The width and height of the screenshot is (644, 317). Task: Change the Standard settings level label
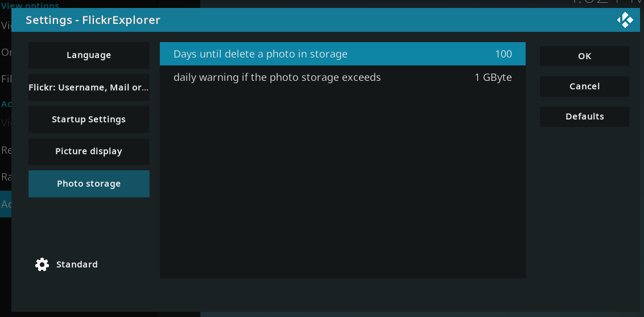77,265
